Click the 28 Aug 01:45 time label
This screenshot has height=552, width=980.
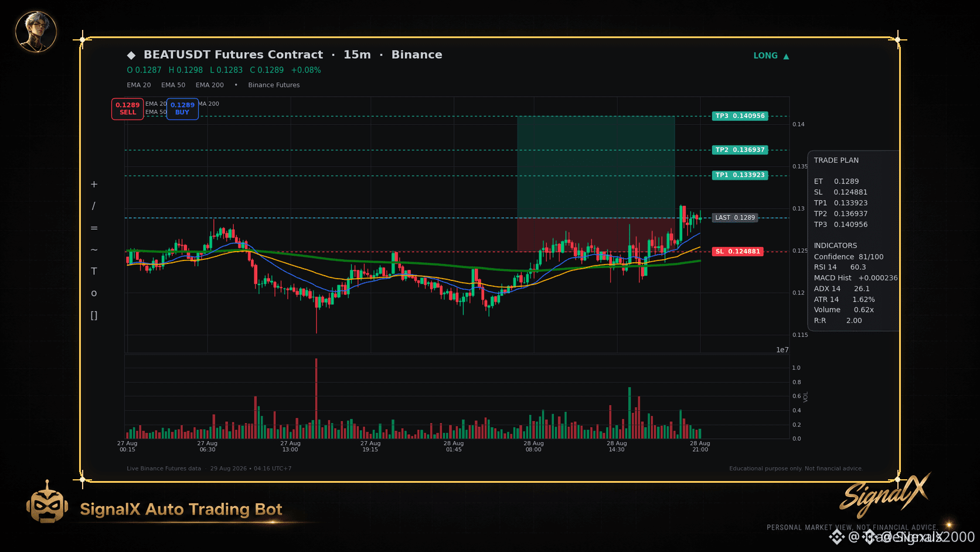click(454, 446)
